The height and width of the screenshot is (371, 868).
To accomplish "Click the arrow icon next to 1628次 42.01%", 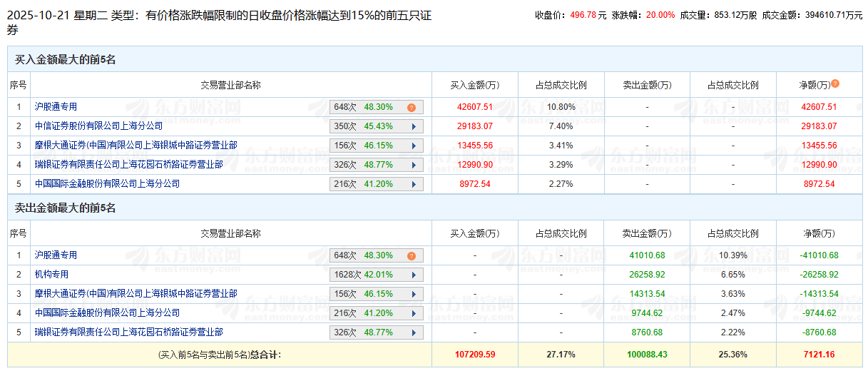I will 413,275.
